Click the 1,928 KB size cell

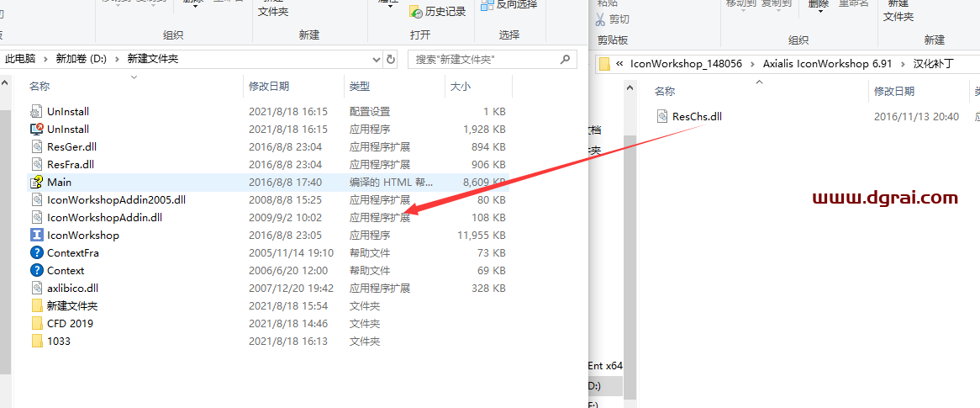484,129
